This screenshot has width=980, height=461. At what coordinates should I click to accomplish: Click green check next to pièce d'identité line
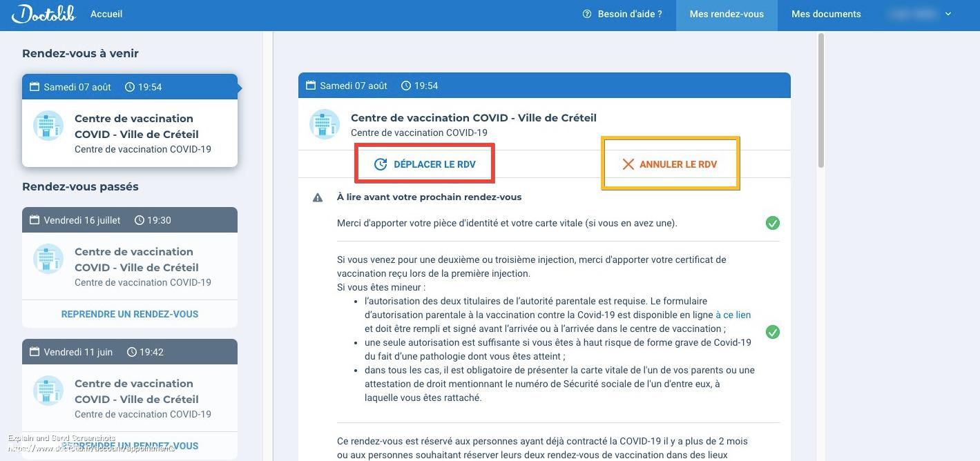point(773,223)
